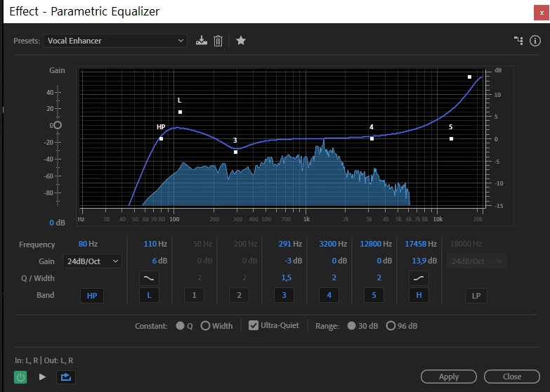Toggle the L low shelf band button
Screen dimensions: 550x392
pyautogui.click(x=149, y=295)
